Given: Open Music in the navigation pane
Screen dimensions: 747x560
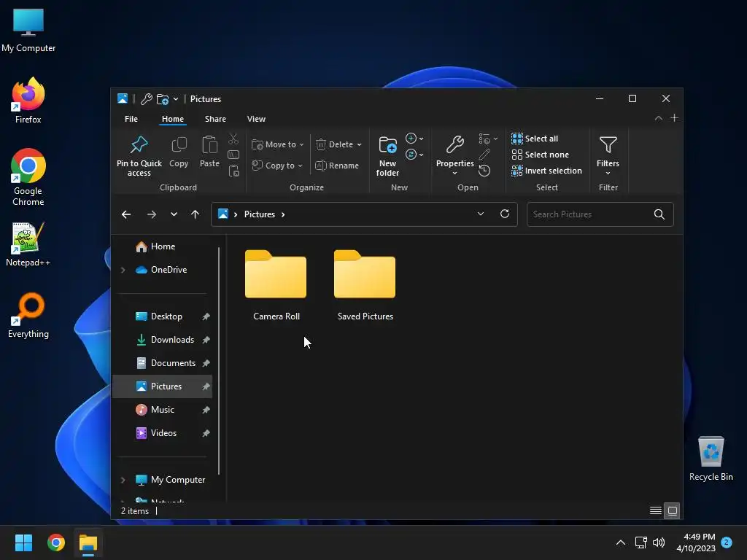Looking at the screenshot, I should click(163, 410).
